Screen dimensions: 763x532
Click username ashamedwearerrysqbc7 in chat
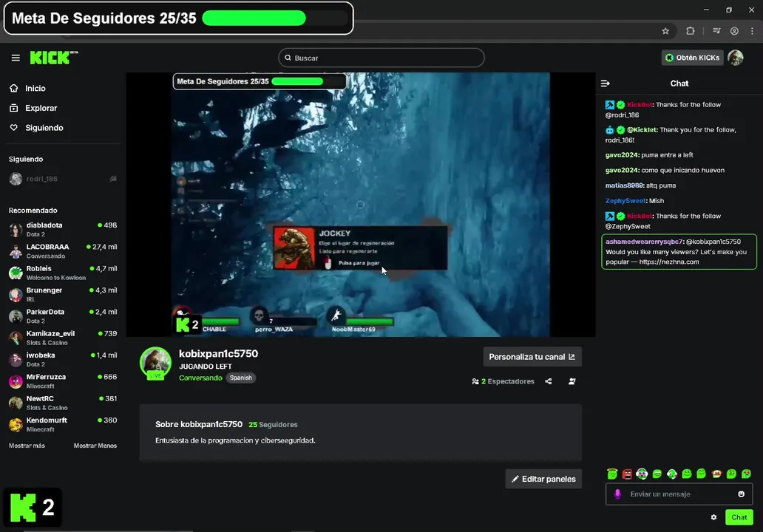[x=645, y=242]
